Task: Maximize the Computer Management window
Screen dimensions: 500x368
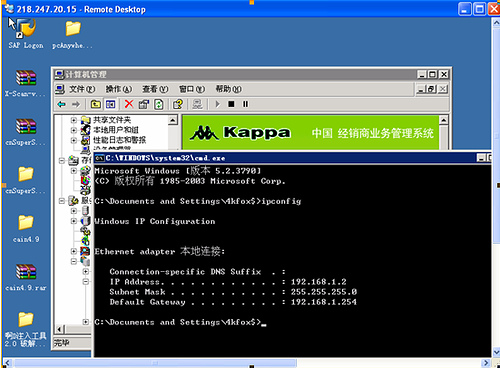Action: click(x=433, y=74)
